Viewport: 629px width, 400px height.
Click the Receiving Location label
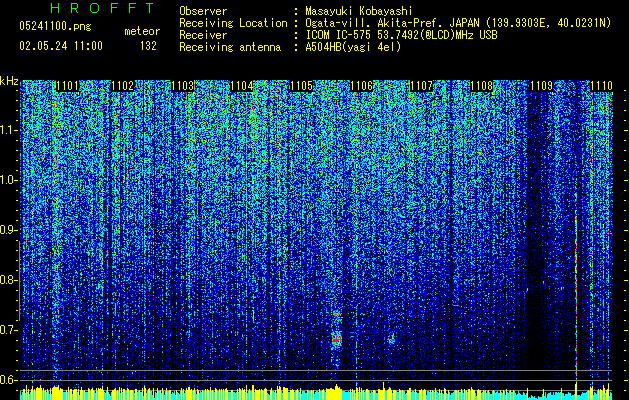click(233, 23)
